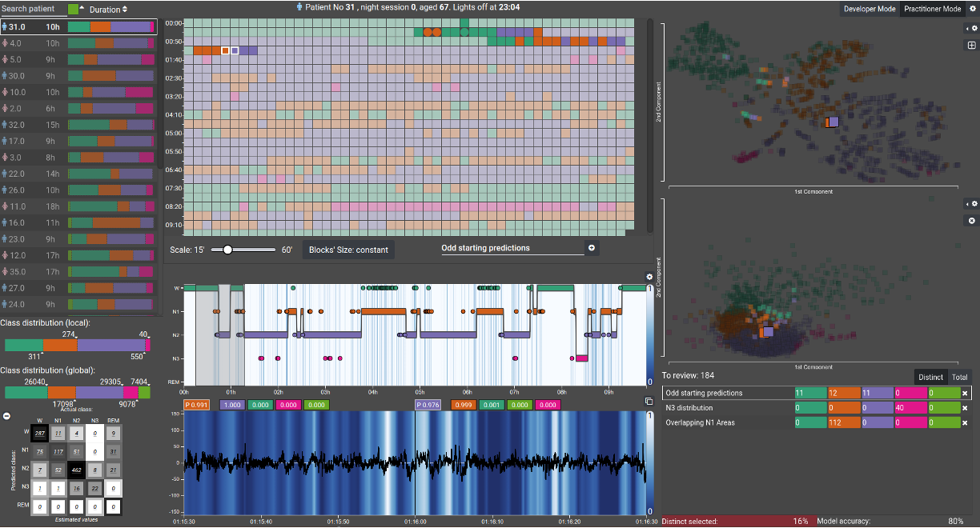
Task: Click the plus icon next to Odd starting predictions
Action: [592, 248]
